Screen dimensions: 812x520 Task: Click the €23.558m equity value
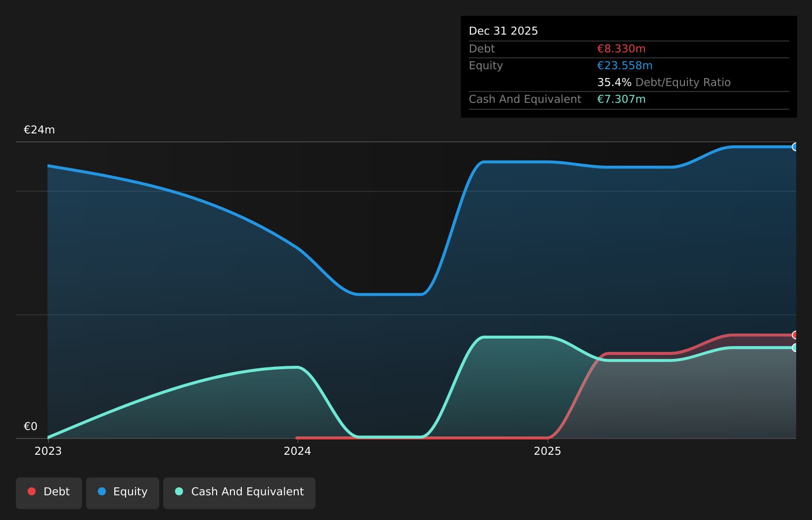(625, 66)
